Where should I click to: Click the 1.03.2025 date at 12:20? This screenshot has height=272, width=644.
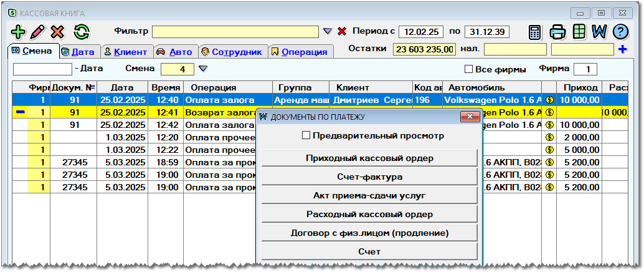tap(123, 137)
